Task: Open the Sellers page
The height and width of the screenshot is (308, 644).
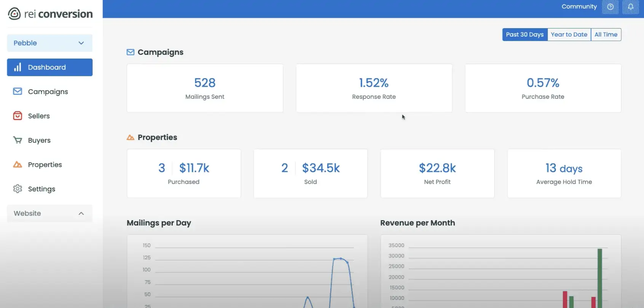Action: (x=39, y=116)
